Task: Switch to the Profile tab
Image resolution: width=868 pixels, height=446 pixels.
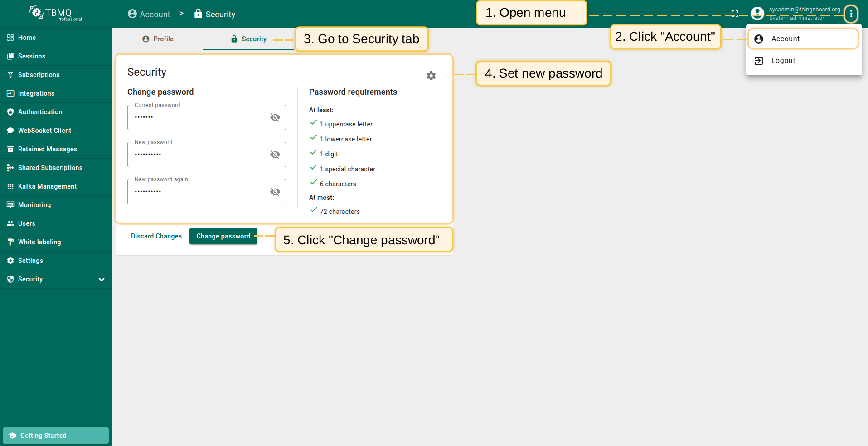Action: (158, 39)
